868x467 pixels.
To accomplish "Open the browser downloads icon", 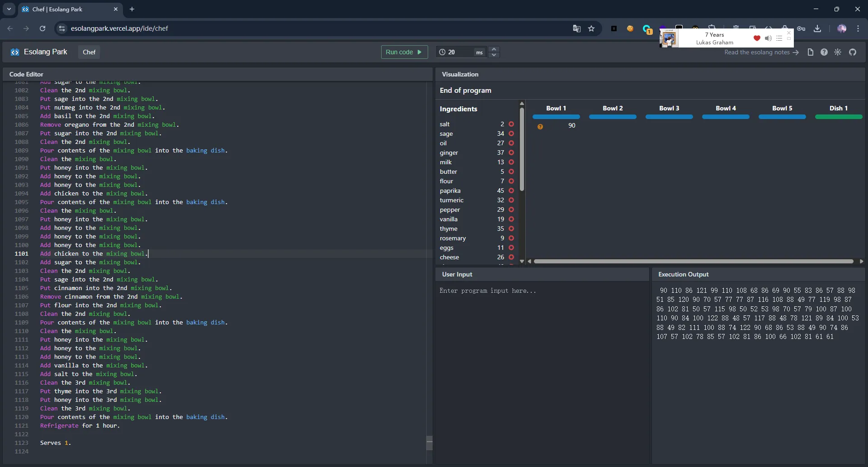I will click(817, 29).
